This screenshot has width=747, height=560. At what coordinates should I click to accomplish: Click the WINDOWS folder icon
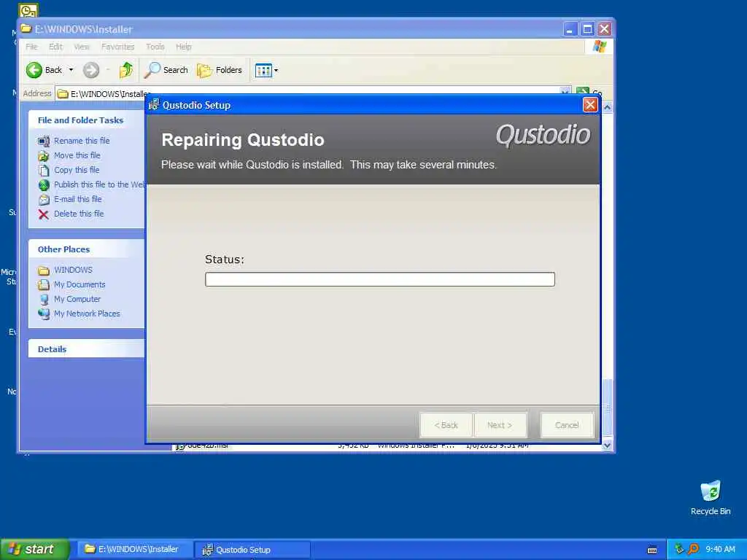tap(43, 271)
